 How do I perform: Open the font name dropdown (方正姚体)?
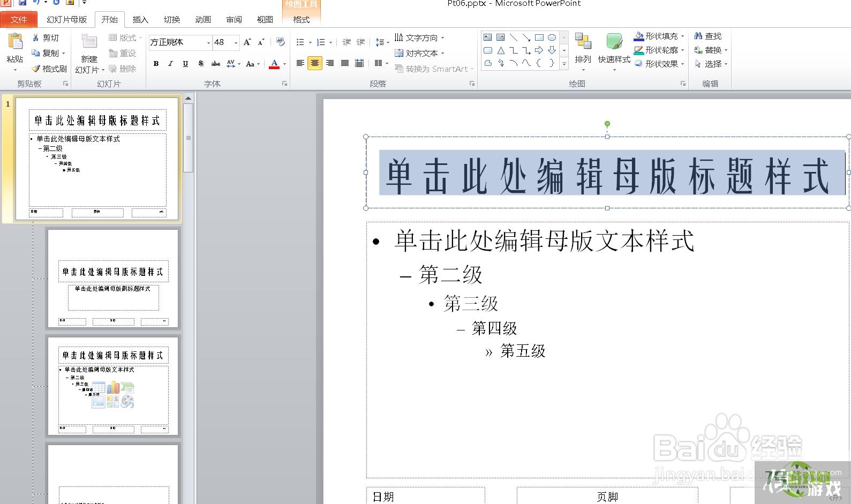pyautogui.click(x=208, y=42)
